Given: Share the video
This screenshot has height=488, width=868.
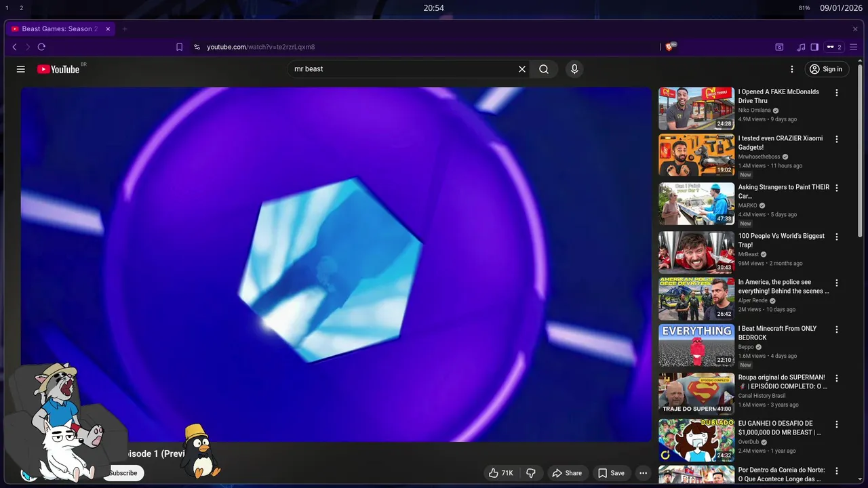Looking at the screenshot, I should click(567, 473).
